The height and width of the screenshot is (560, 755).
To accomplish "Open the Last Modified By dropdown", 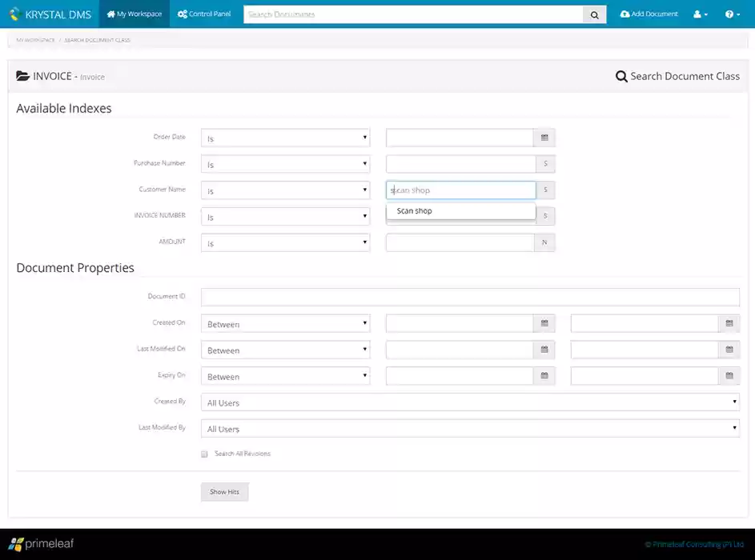I will point(470,429).
